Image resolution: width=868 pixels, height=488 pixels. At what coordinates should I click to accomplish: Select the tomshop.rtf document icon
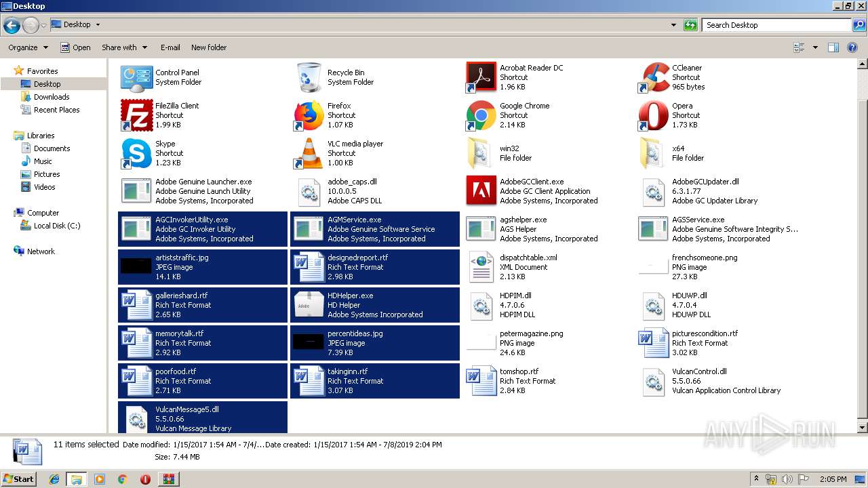(481, 381)
